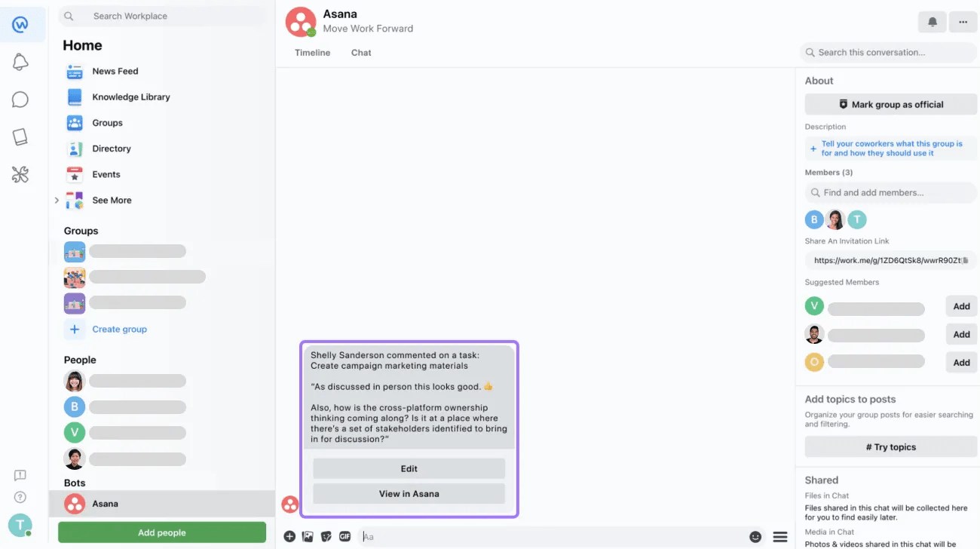This screenshot has width=980, height=549.
Task: Click the View in Asana button
Action: click(409, 494)
